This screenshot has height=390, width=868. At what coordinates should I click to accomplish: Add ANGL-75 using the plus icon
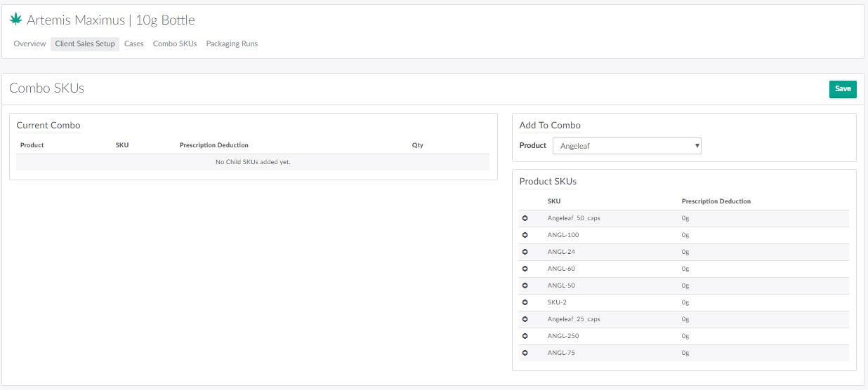tap(525, 353)
